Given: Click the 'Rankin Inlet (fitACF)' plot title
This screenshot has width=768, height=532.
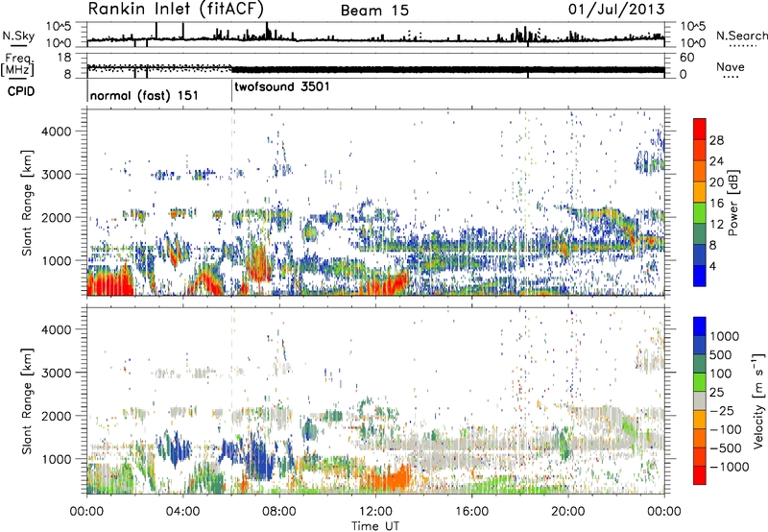Looking at the screenshot, I should [x=176, y=9].
